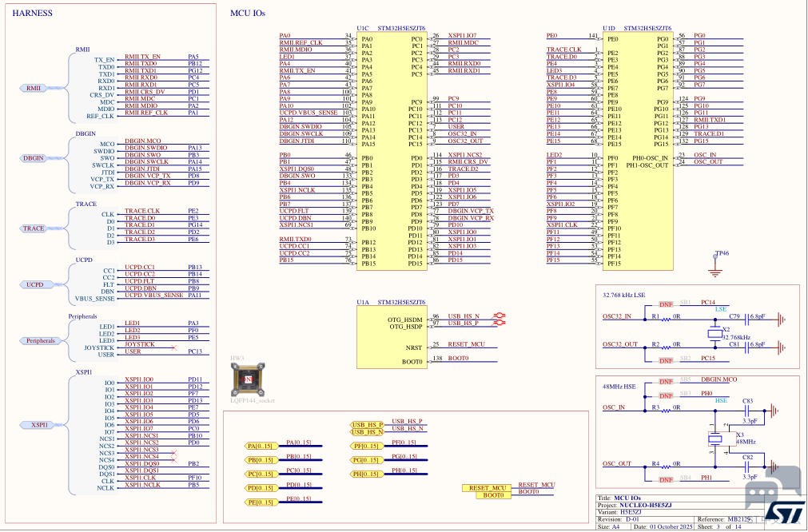This screenshot has height=532, width=808.
Task: Click the USB_HS_P off-sheet port
Action: (367, 425)
